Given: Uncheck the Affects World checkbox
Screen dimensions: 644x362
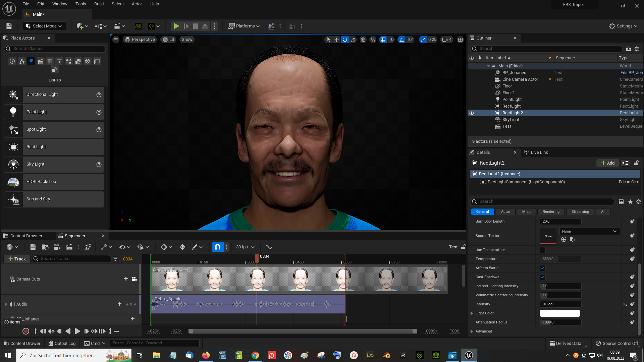Looking at the screenshot, I should coord(543,268).
